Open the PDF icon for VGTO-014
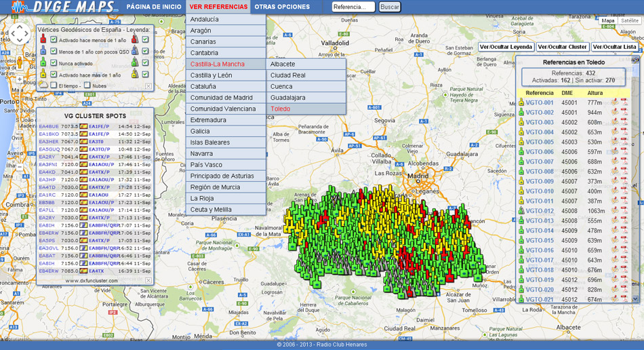Image resolution: width=644 pixels, height=350 pixels. [x=624, y=231]
